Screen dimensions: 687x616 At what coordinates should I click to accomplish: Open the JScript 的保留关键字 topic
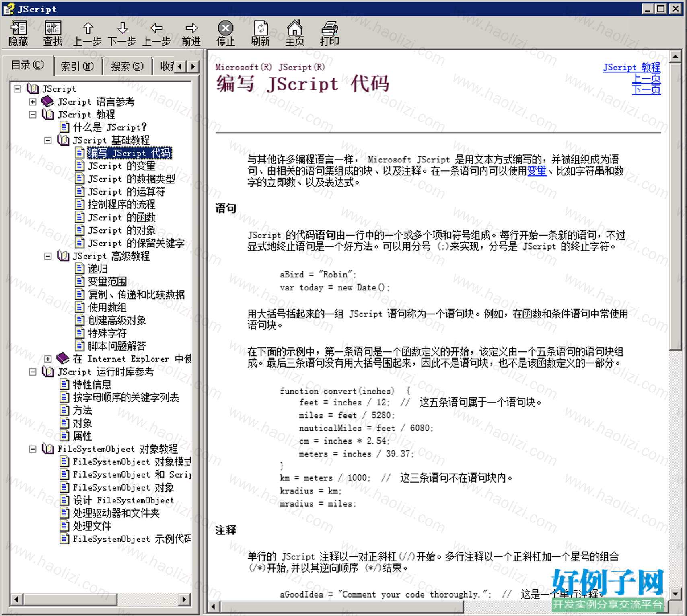point(136,243)
